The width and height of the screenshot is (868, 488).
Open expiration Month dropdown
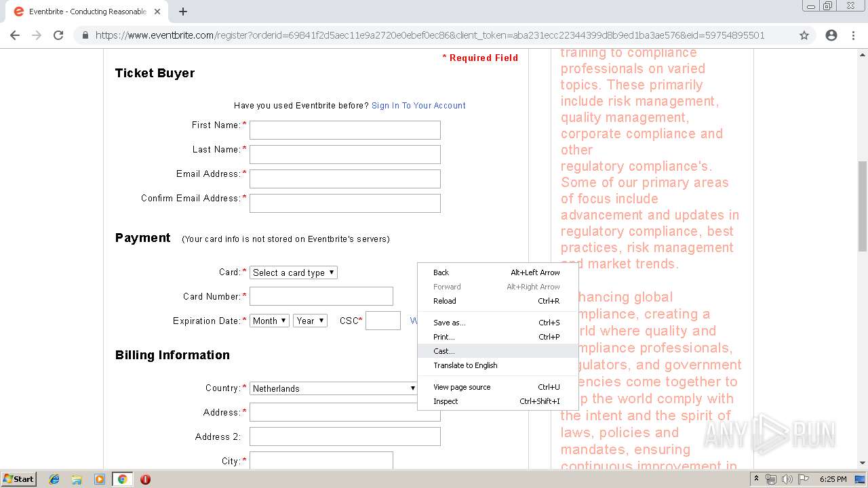[270, 321]
